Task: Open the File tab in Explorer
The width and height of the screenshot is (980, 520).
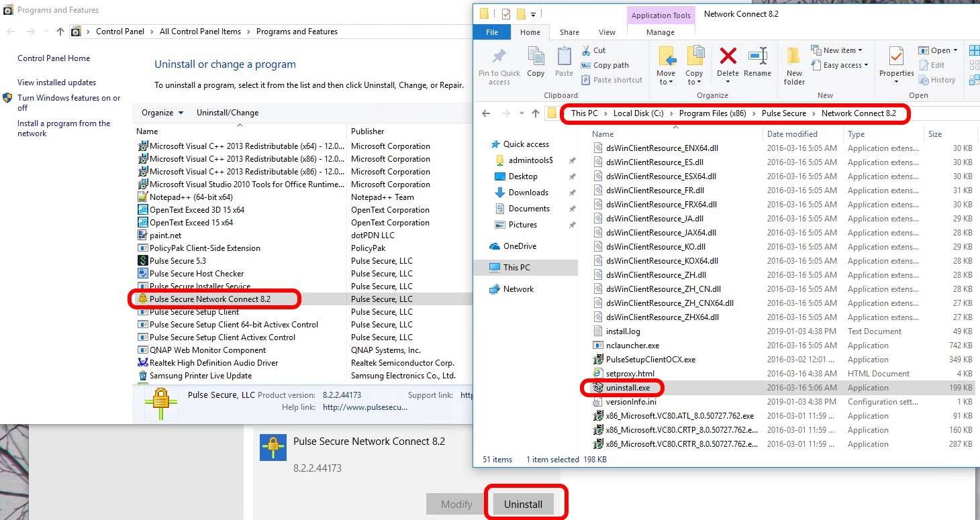Action: [x=492, y=32]
